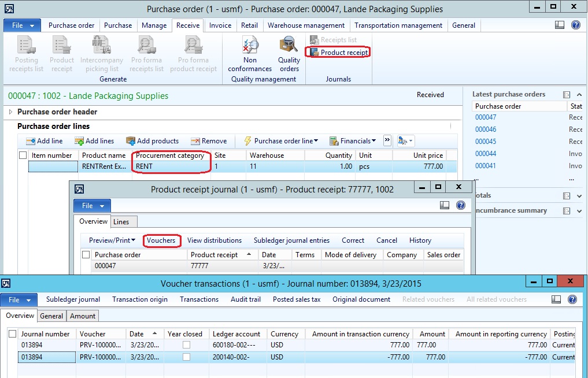The image size is (588, 378).
Task: Click Vouchers in product receipt journal
Action: [x=161, y=240]
